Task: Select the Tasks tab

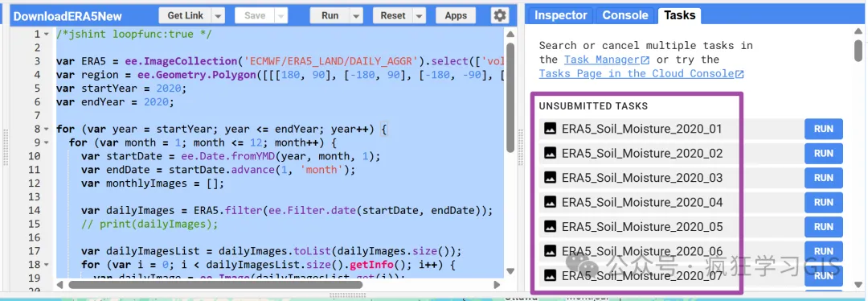Action: 679,15
